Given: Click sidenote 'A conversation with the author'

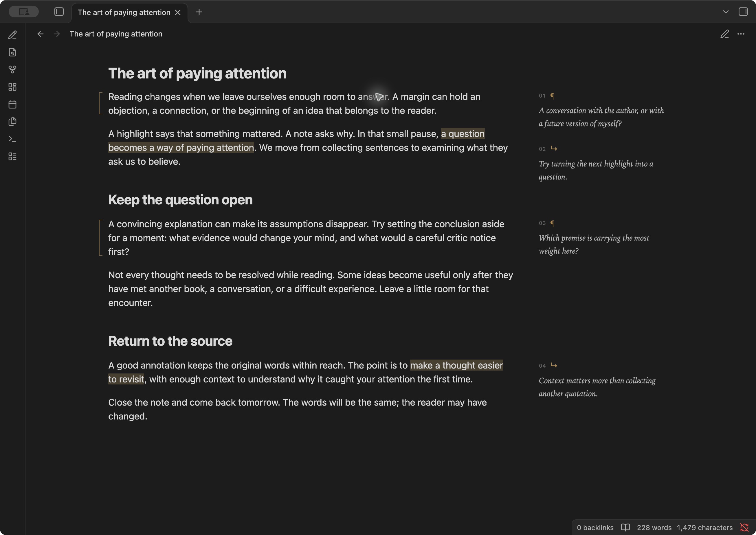Looking at the screenshot, I should [601, 117].
